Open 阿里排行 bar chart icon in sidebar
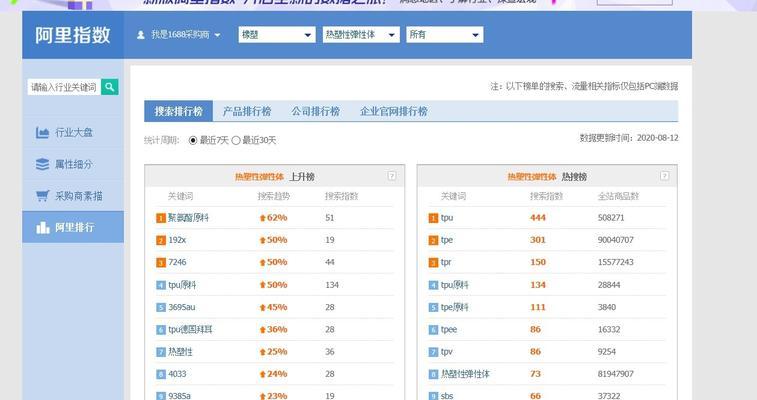This screenshot has width=757, height=400. point(42,227)
